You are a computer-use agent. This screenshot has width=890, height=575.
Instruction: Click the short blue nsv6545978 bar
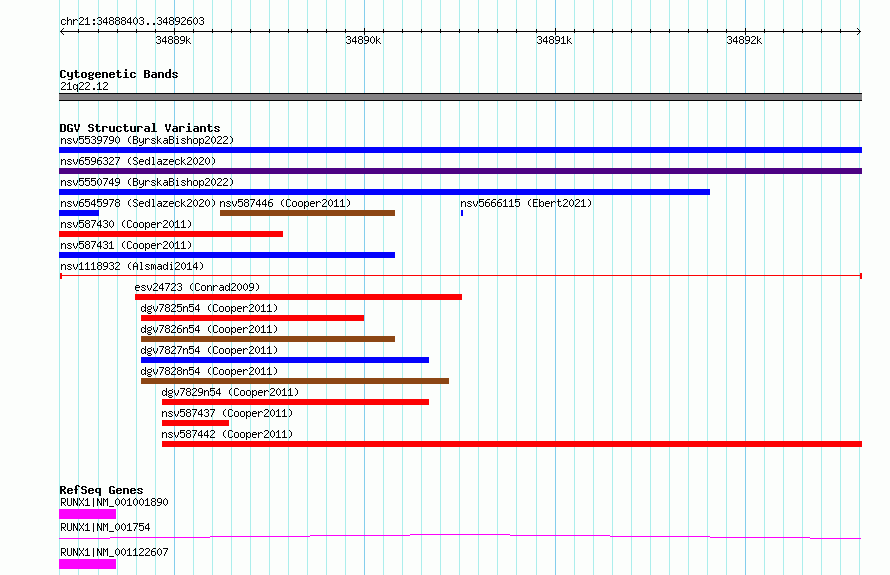pos(79,213)
